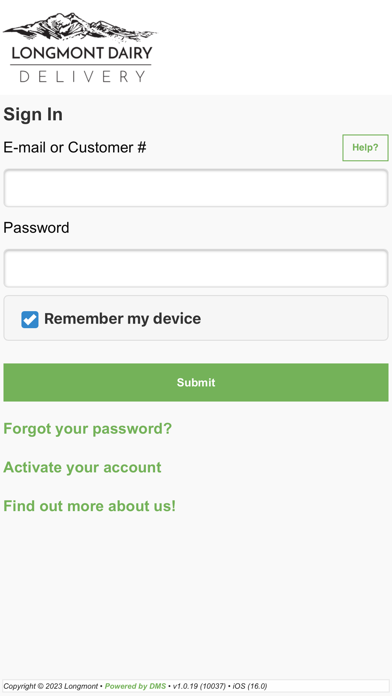392x696 pixels.
Task: Click the green Submit button
Action: click(196, 382)
